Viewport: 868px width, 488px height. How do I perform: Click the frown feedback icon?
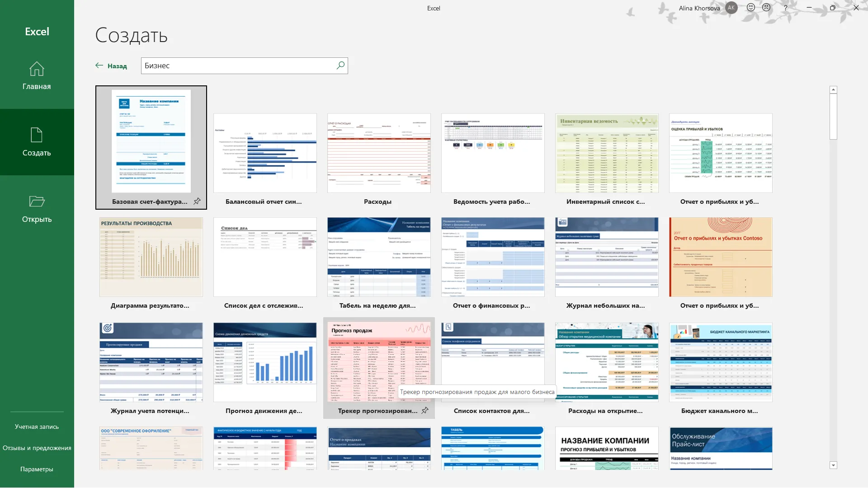pos(766,8)
